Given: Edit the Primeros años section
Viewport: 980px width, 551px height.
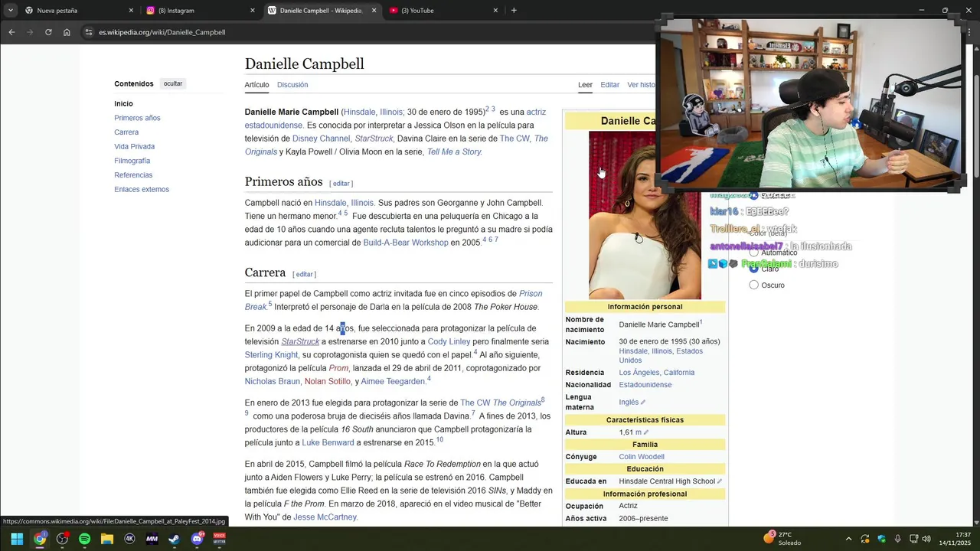Looking at the screenshot, I should (x=341, y=184).
